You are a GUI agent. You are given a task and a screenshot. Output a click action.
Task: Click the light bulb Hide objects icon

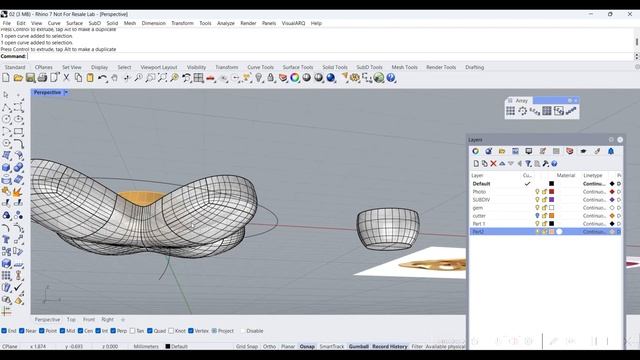point(259,78)
